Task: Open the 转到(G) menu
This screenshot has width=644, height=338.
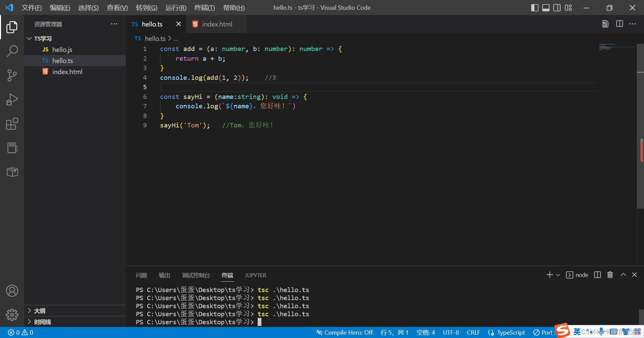Action: click(146, 8)
